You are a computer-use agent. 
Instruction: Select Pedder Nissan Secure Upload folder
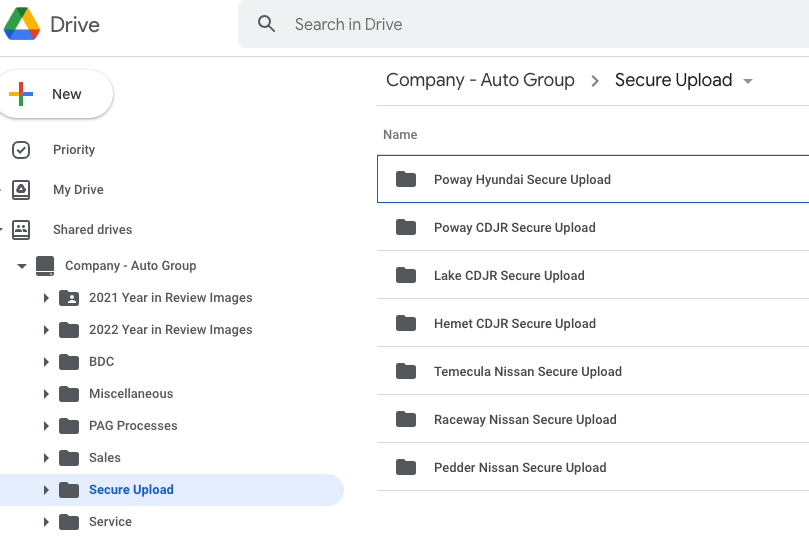pyautogui.click(x=519, y=468)
